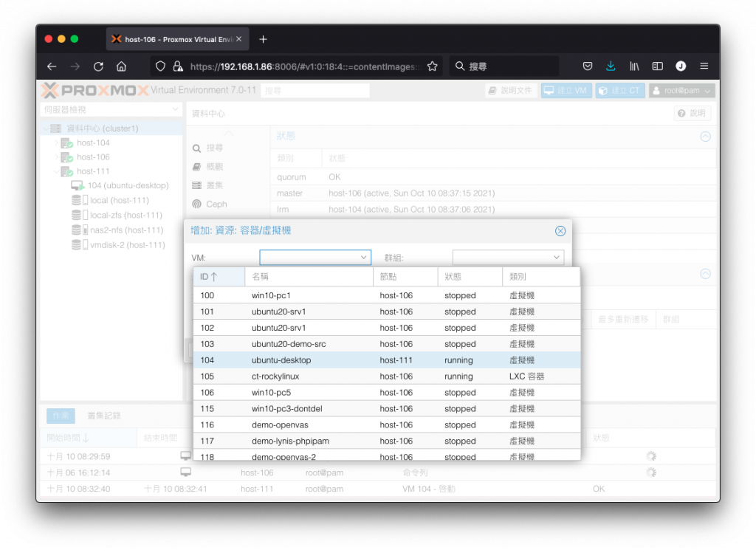Bookmark this page with the star icon

pos(433,66)
